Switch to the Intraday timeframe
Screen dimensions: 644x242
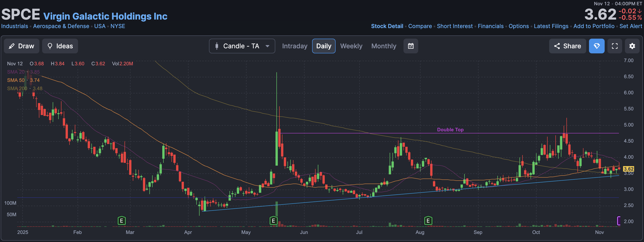tap(295, 46)
